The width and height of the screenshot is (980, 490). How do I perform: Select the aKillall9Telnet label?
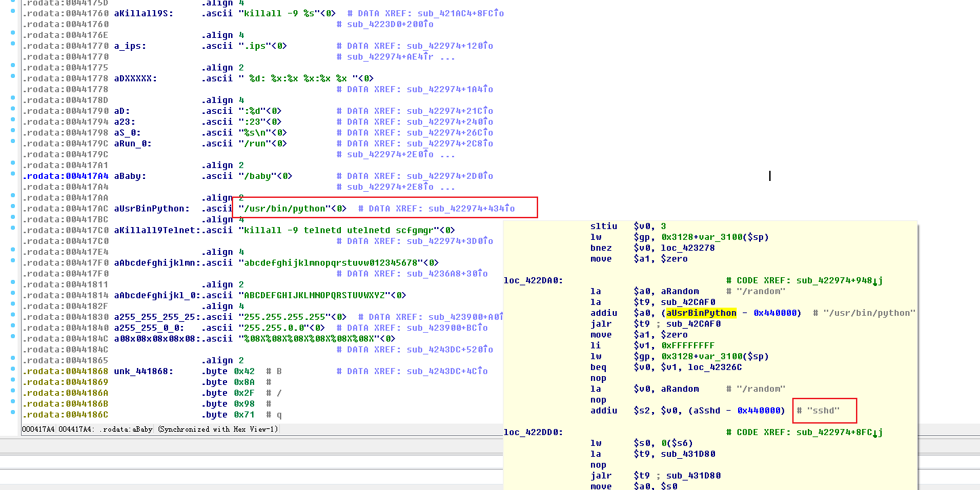[x=157, y=230]
